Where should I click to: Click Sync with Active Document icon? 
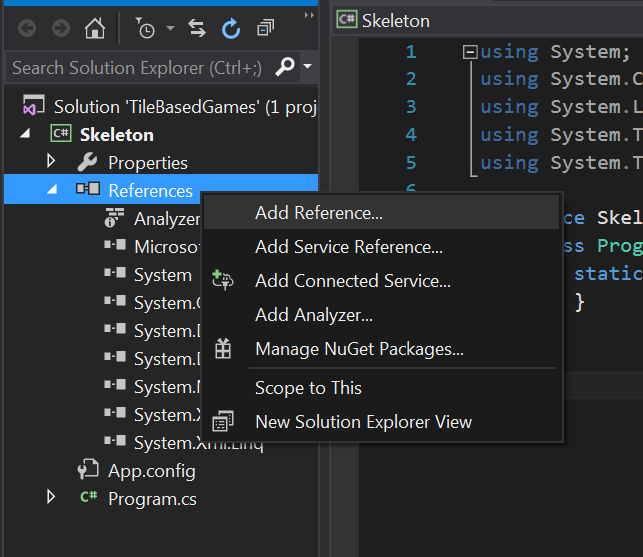(x=197, y=28)
